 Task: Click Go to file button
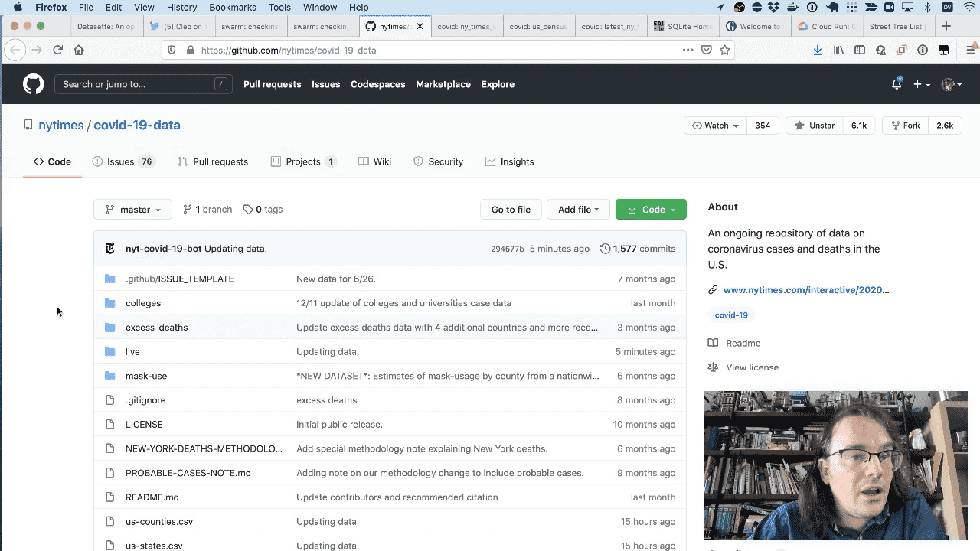[x=511, y=209]
